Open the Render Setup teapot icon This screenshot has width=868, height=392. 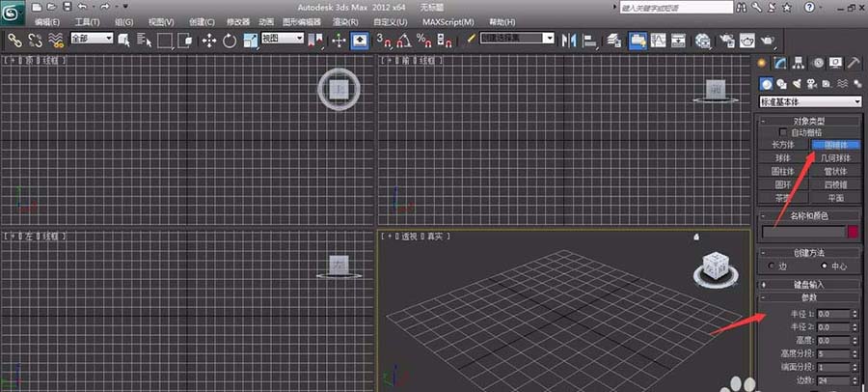(x=727, y=40)
